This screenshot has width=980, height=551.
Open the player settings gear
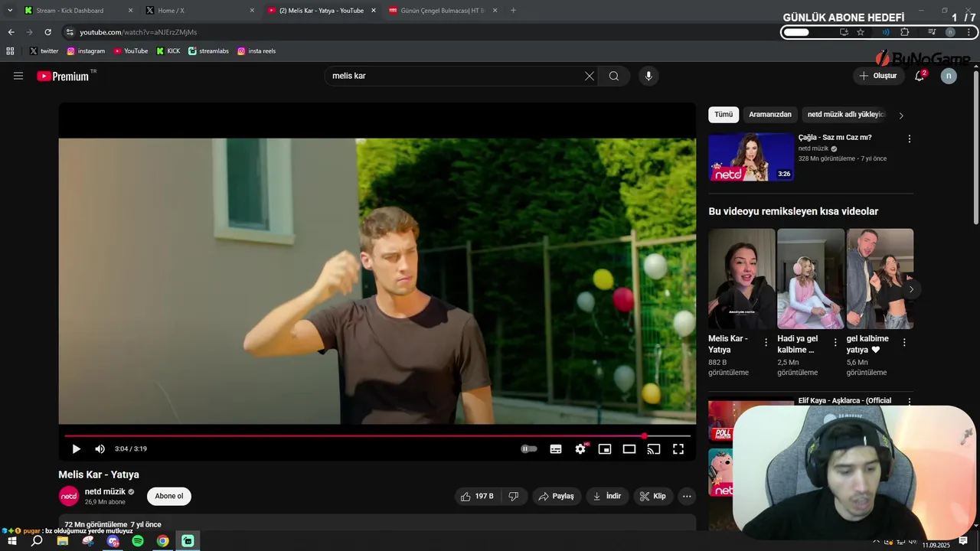click(580, 449)
